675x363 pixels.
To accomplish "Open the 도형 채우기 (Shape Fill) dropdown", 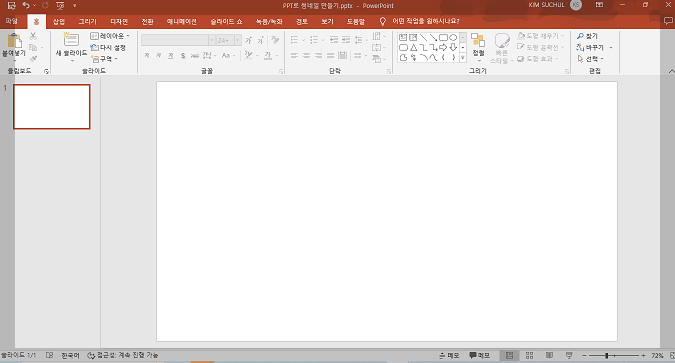I will coord(541,36).
